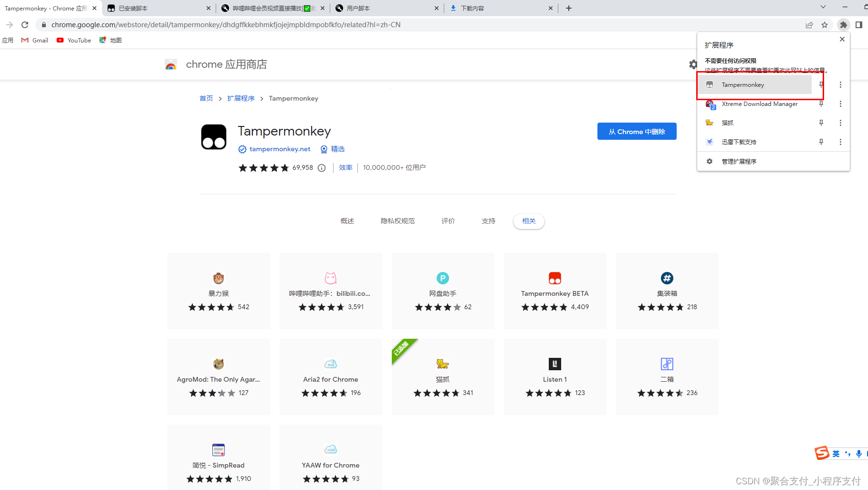Viewport: 868px width, 490px height.
Task: Open Xtreme Download Manager from extensions list
Action: 754,104
